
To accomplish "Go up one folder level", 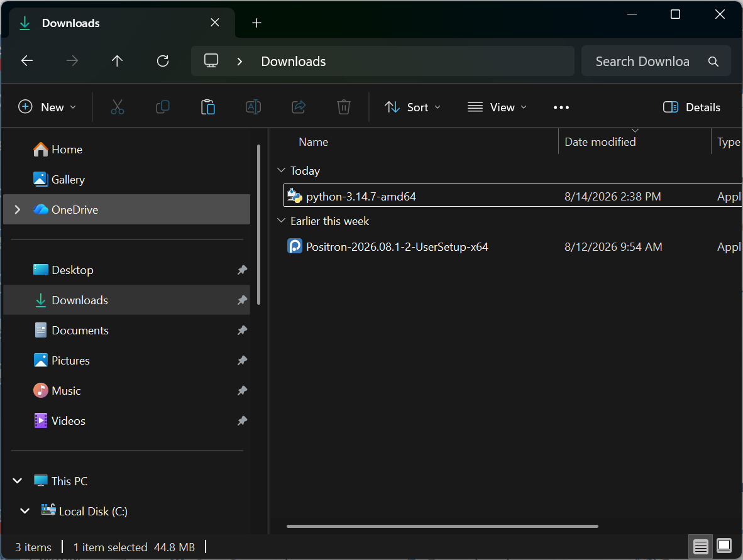I will coord(117,60).
